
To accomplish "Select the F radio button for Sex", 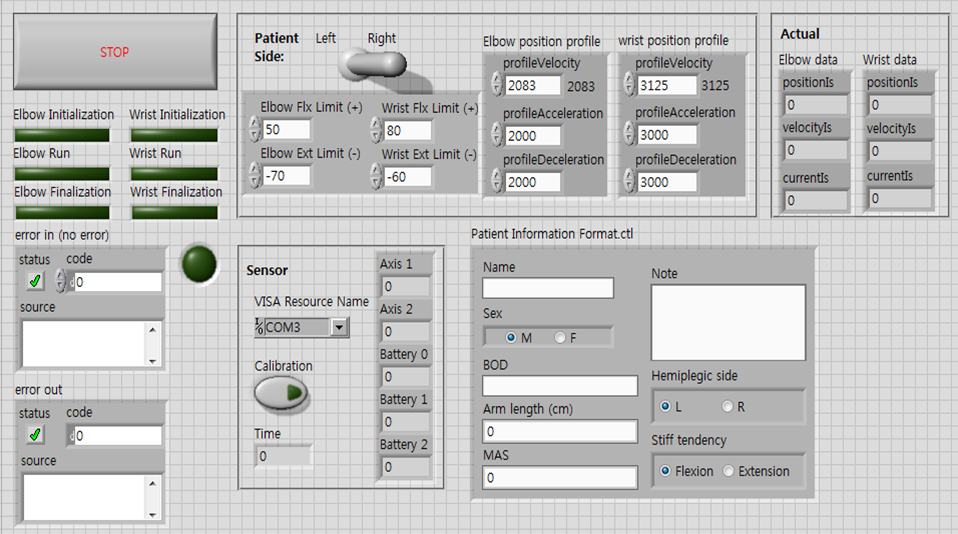I will point(559,338).
